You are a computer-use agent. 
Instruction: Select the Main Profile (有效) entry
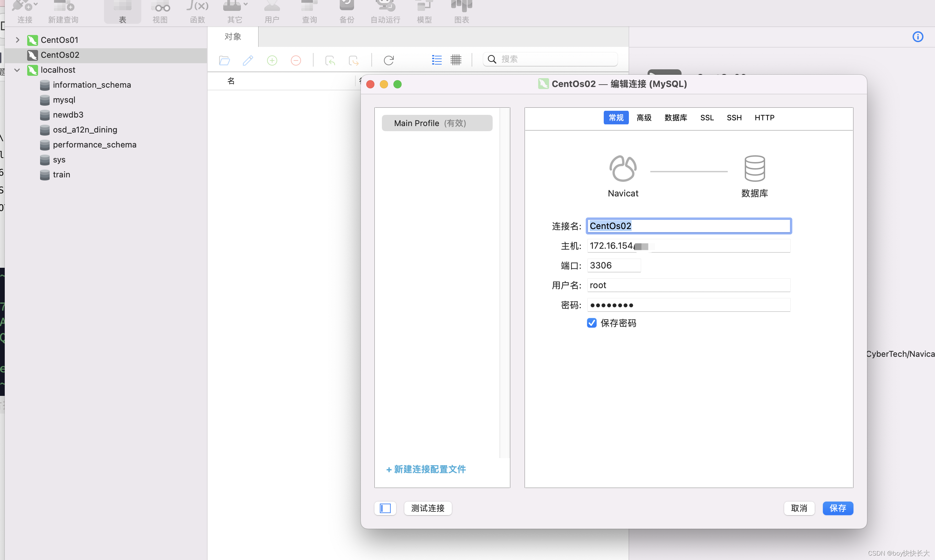click(x=437, y=123)
